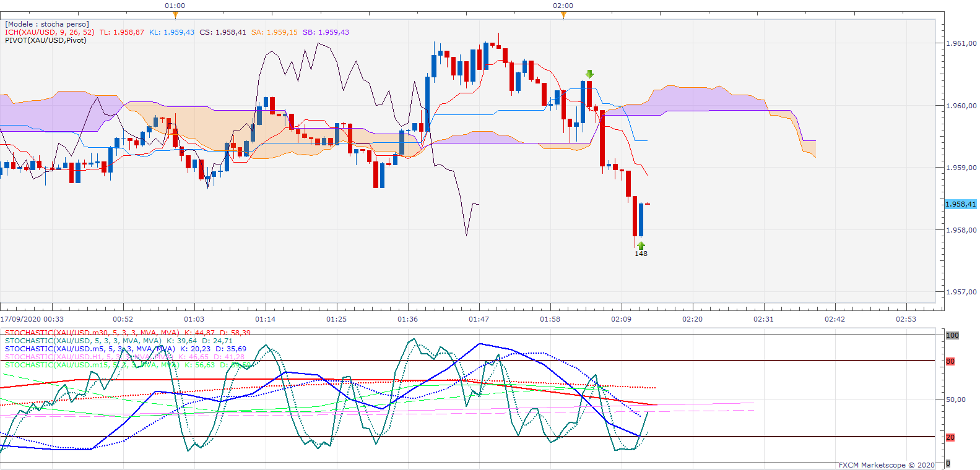Click the purple "SB: 1.959,43" value
This screenshot has width=980, height=470.
tap(326, 32)
